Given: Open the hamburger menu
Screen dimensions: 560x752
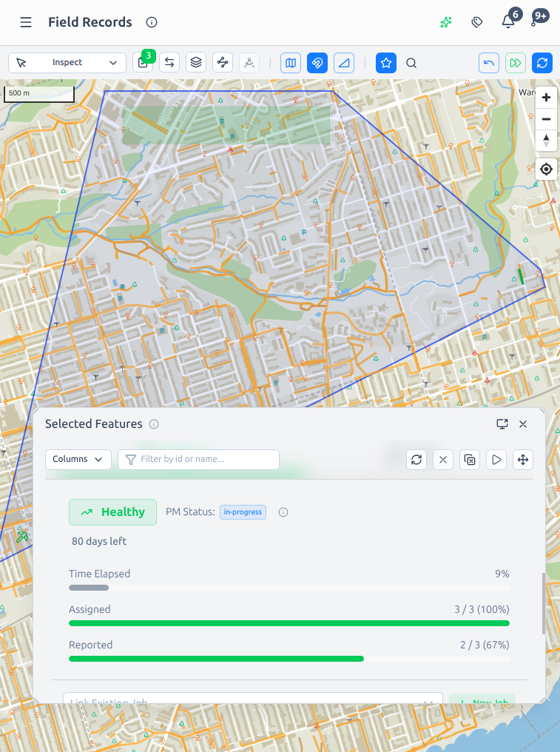Looking at the screenshot, I should 26,22.
